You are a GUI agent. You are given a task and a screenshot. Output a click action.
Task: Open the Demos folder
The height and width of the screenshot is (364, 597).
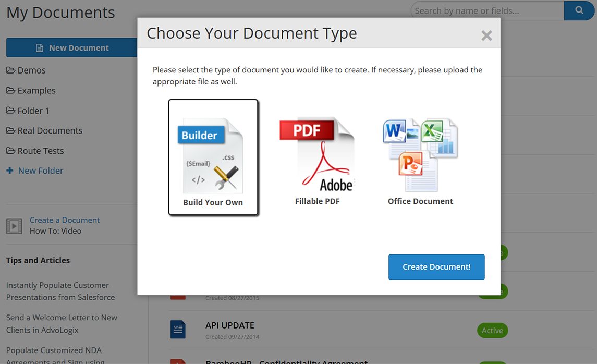point(31,70)
